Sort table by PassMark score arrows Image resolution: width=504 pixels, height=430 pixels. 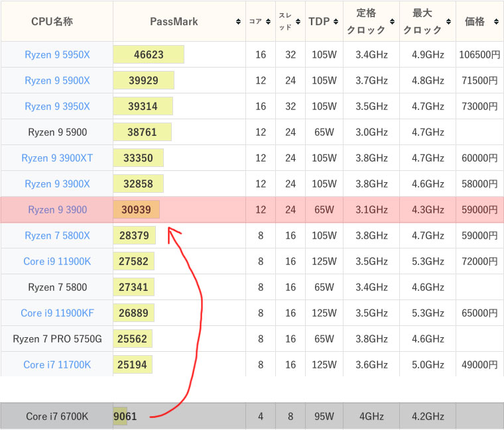(238, 21)
